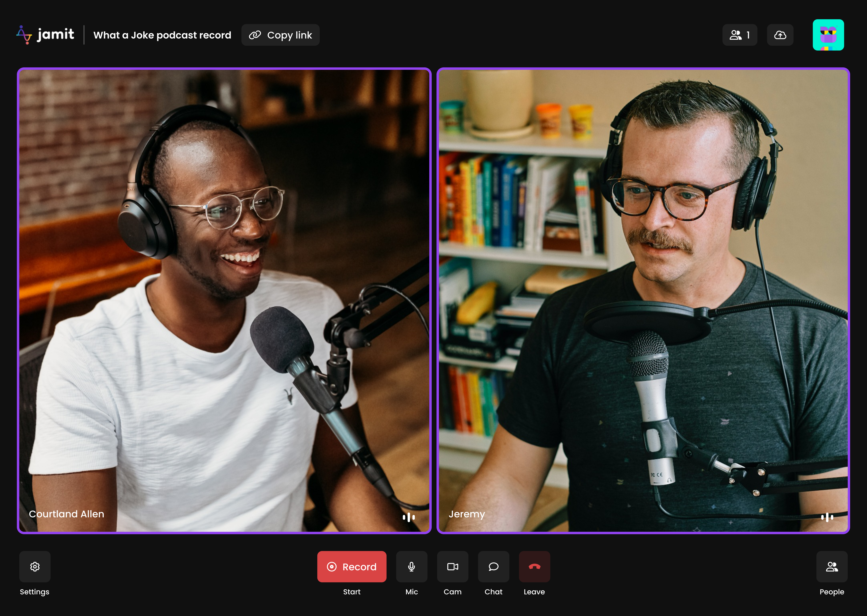Open Settings gear
867x616 pixels.
(35, 566)
